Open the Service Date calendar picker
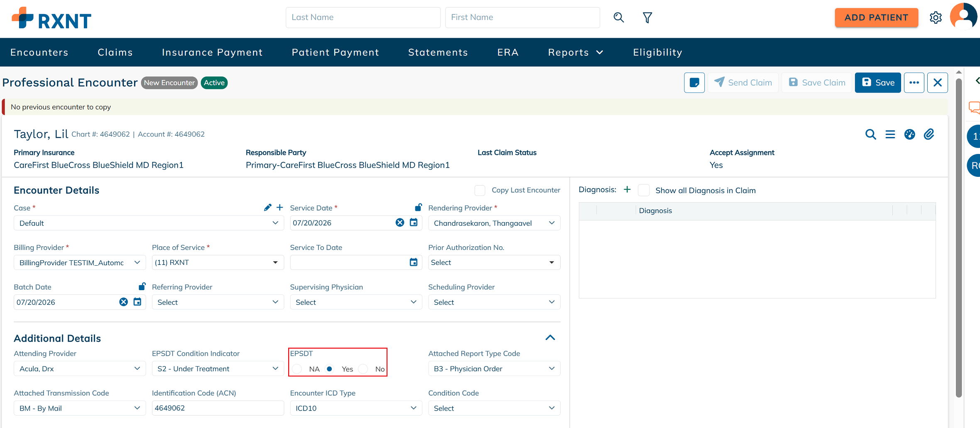This screenshot has height=428, width=980. pyautogui.click(x=414, y=223)
